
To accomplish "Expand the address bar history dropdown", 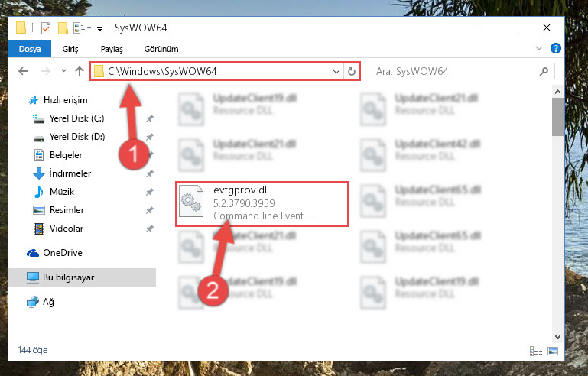I will click(336, 71).
